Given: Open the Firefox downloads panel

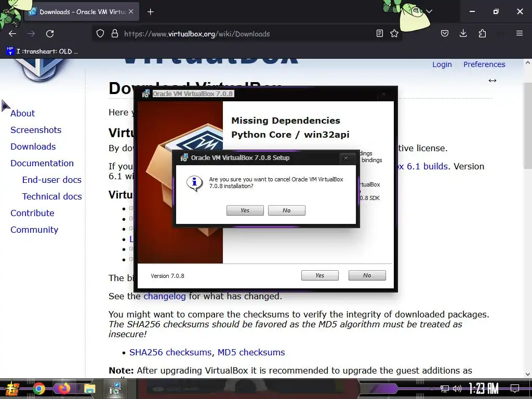Looking at the screenshot, I should [463, 33].
